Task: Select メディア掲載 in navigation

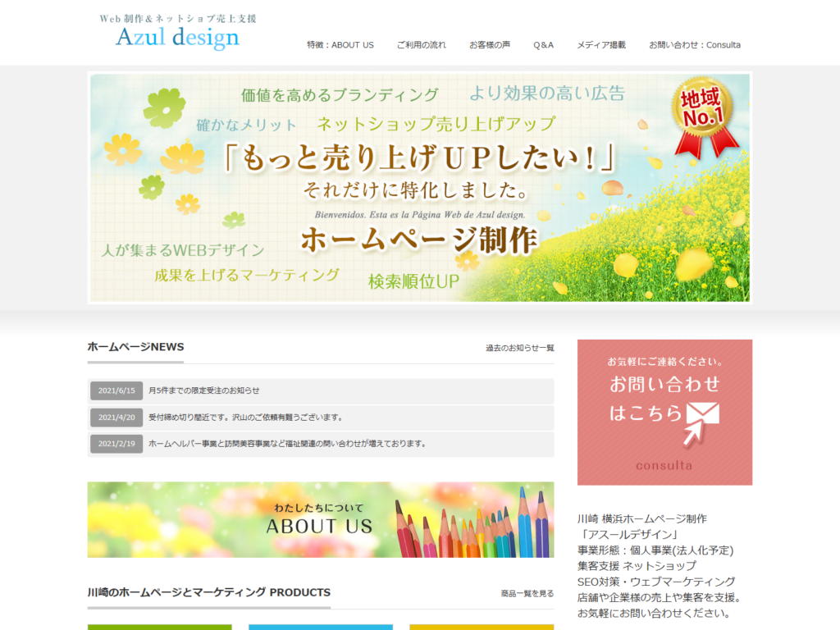Action: point(600,45)
